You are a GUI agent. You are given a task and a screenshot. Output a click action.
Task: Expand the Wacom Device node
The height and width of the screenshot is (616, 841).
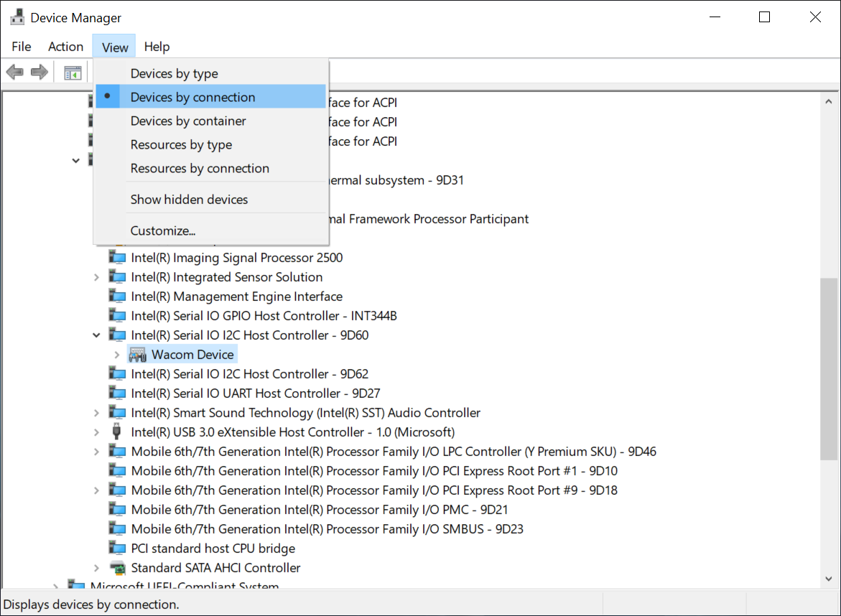click(117, 355)
